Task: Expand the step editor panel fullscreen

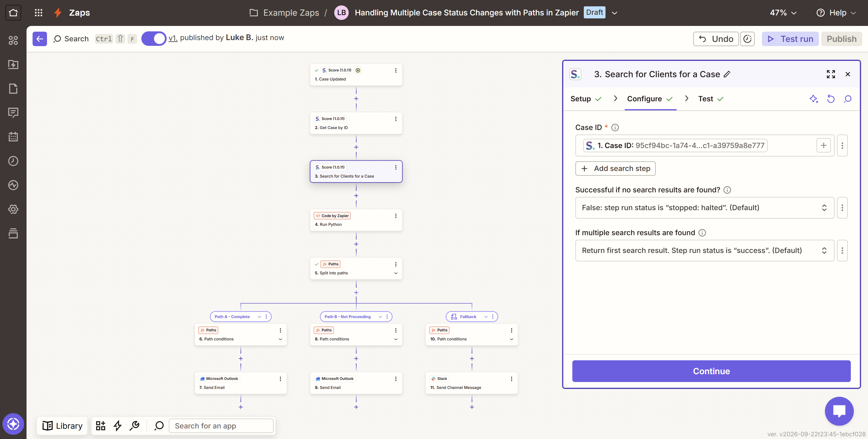Action: click(831, 74)
